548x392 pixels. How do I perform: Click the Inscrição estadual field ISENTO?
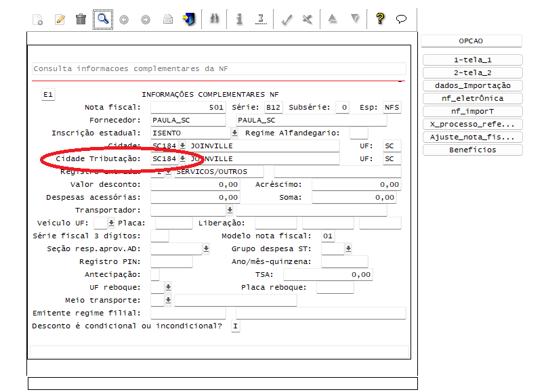[x=191, y=133]
